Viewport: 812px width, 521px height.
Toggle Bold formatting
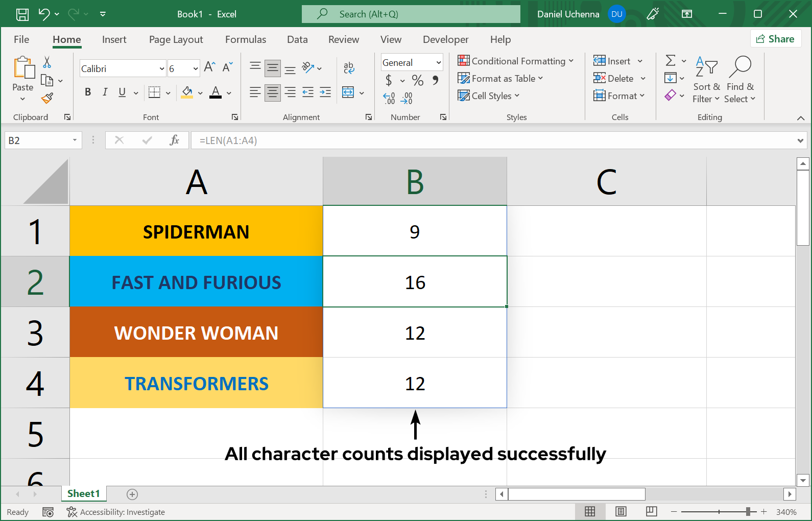pyautogui.click(x=88, y=92)
